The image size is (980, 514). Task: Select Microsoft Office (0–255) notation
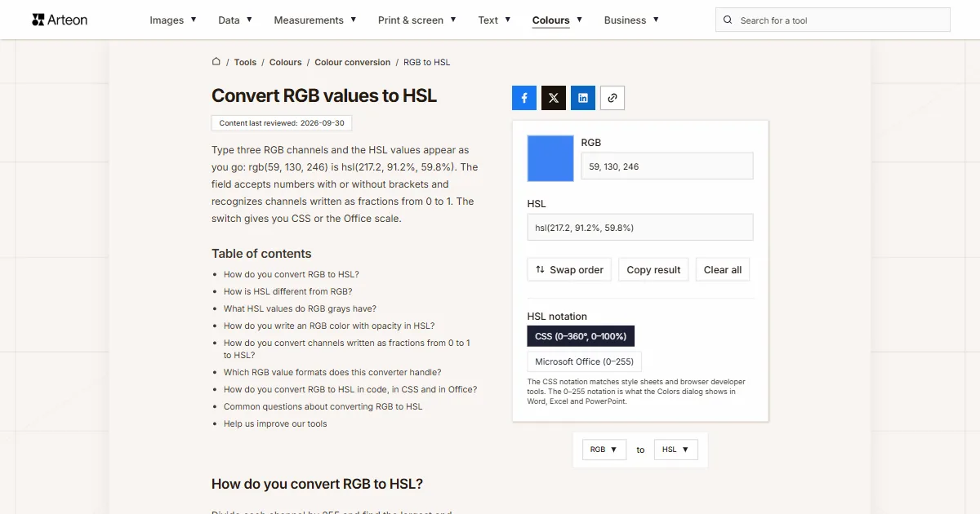click(585, 361)
